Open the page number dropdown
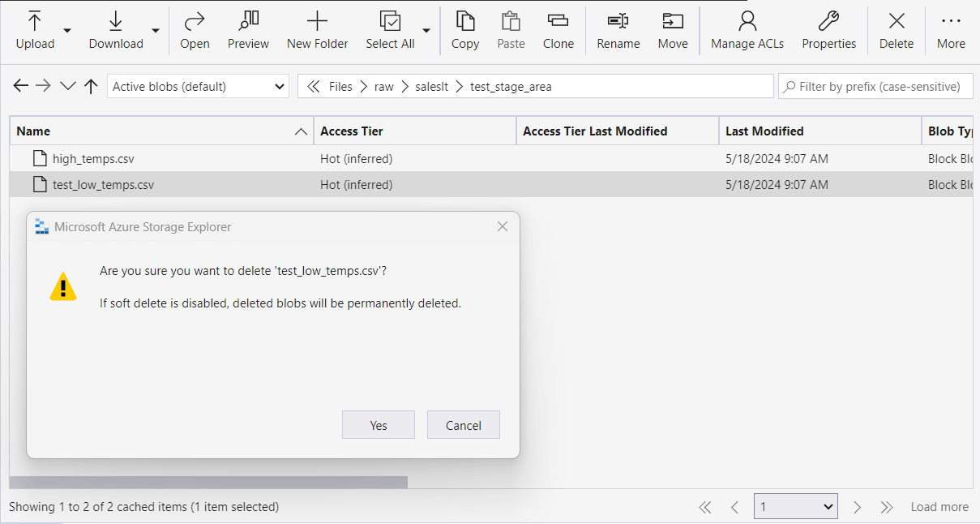This screenshot has width=980, height=524. (x=795, y=507)
